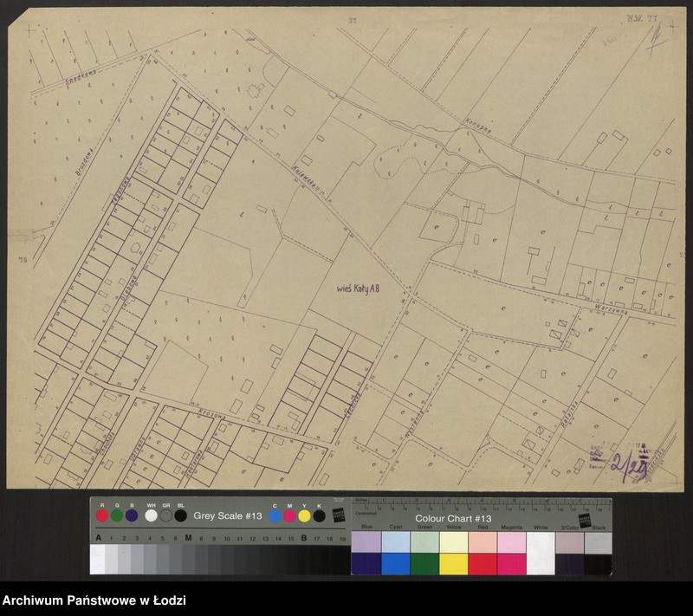The height and width of the screenshot is (616, 693).
Task: Click the "Archiwum Państwowe w Łodzi" caption
Action: 94,600
